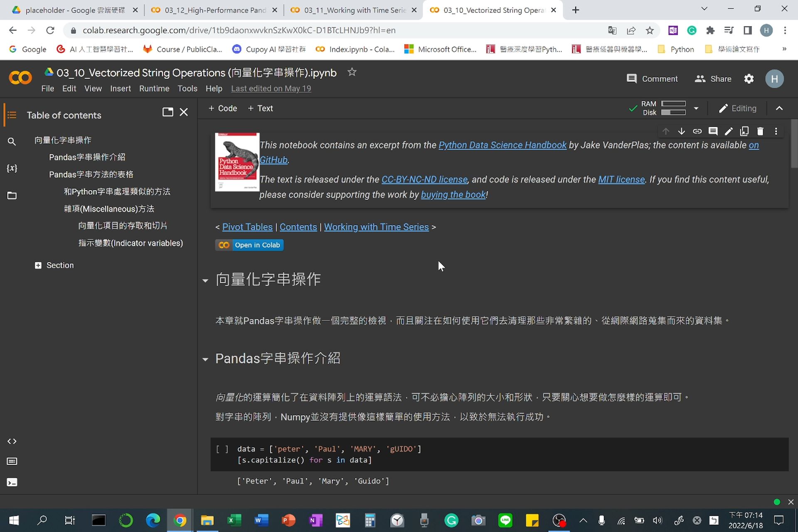Open the Editing mode dropdown

point(738,108)
